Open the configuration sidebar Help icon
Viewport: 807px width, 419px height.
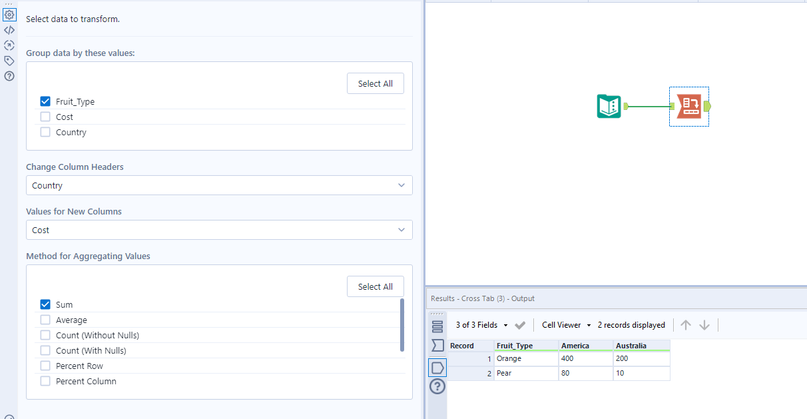(x=9, y=76)
